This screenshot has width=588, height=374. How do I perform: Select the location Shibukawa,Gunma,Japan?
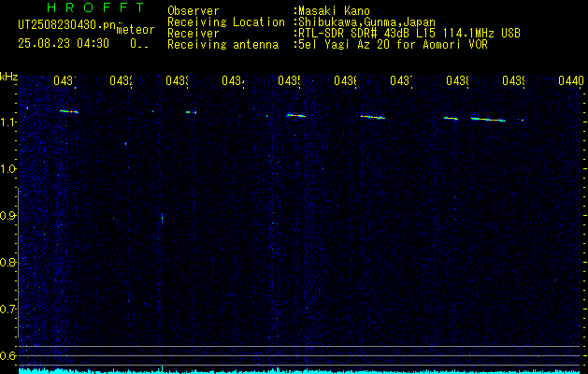[x=366, y=22]
